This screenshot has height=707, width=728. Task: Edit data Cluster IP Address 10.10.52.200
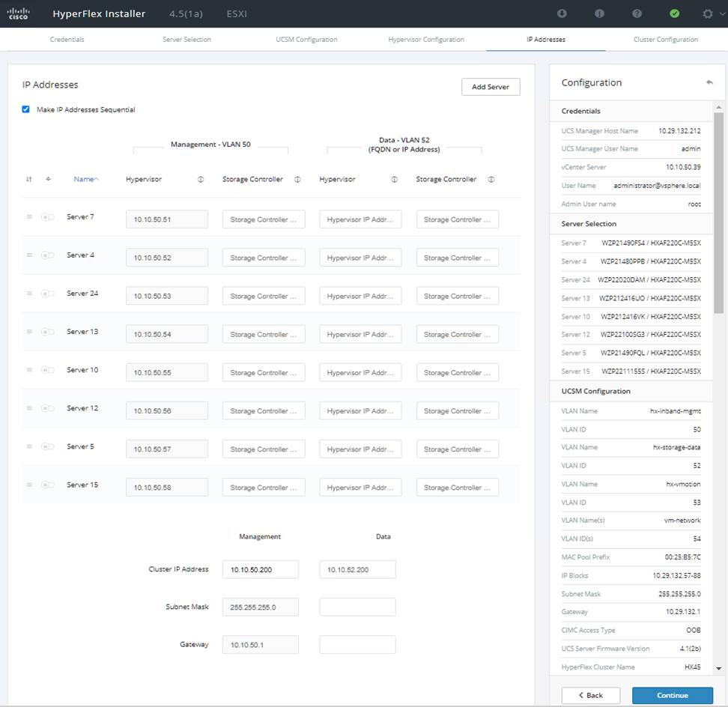(357, 570)
